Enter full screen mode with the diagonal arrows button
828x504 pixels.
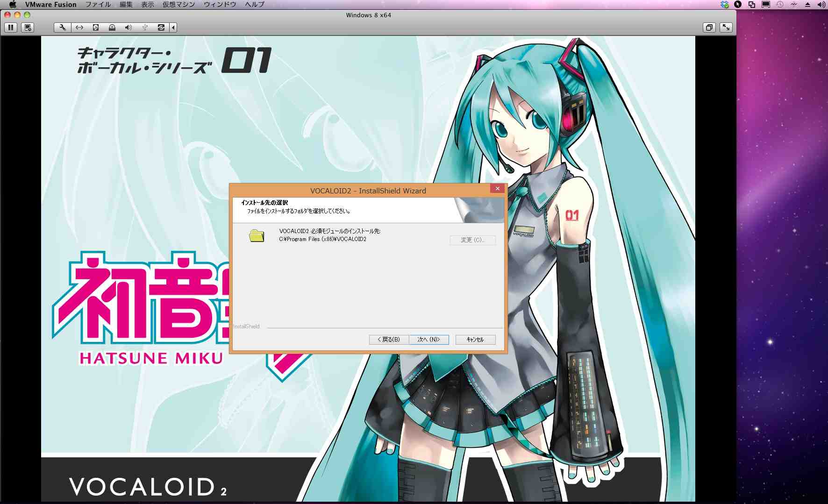pyautogui.click(x=726, y=28)
